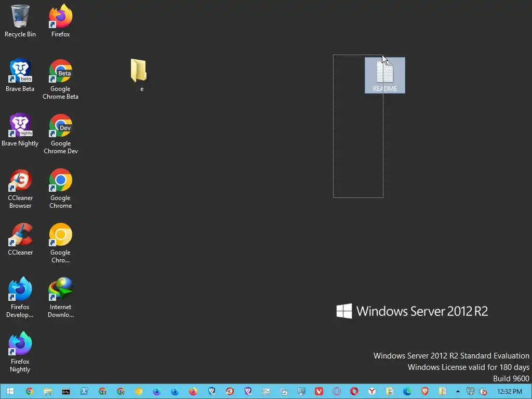Open the purple Opera ring taskbar icon
This screenshot has width=532, height=399.
pos(337,391)
